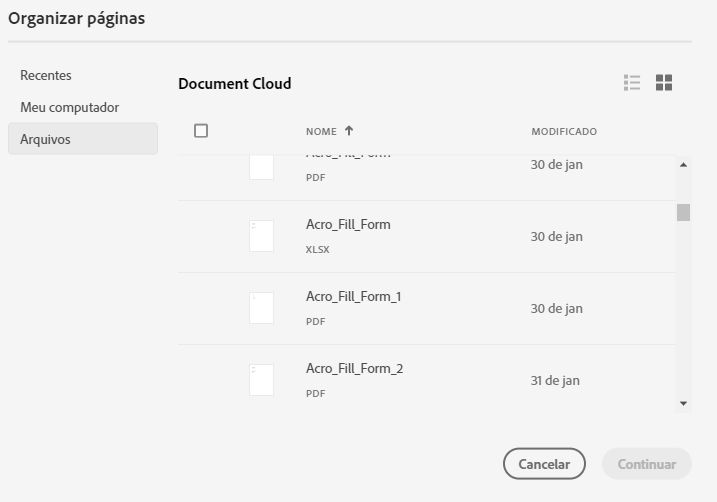The width and height of the screenshot is (717, 502).
Task: Tick the select-all checkbox in header
Action: pos(201,131)
